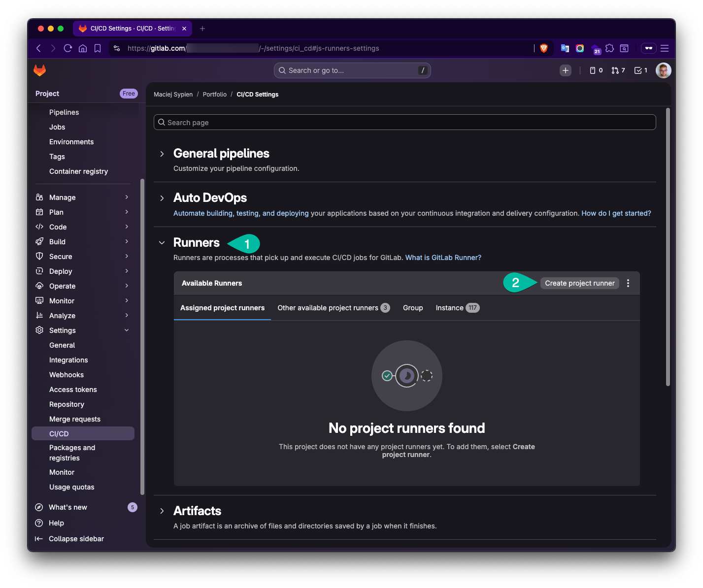This screenshot has height=588, width=703.
Task: Click the Brave shield icon in the address bar
Action: click(543, 48)
